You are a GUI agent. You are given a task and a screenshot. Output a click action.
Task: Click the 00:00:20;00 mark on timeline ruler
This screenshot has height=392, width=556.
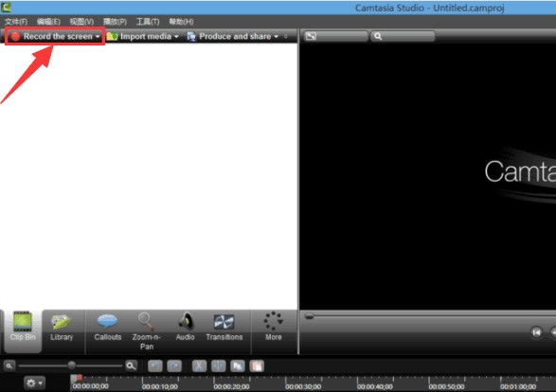pos(231,386)
